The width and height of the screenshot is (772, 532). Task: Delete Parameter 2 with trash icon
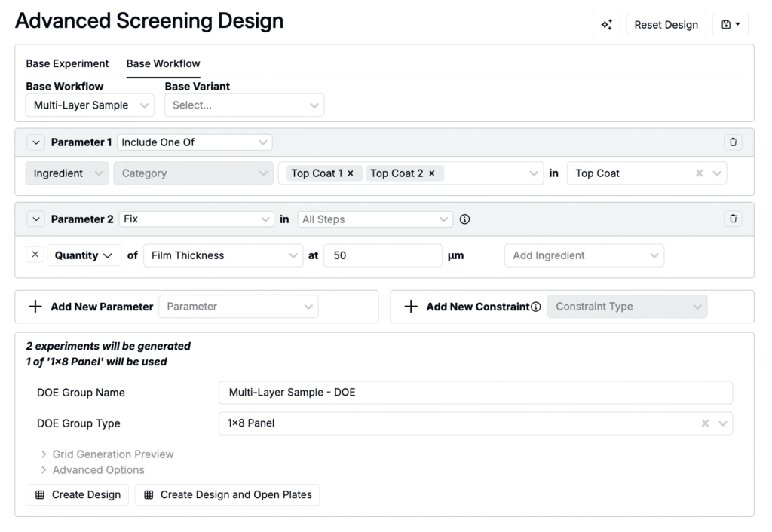pos(733,219)
